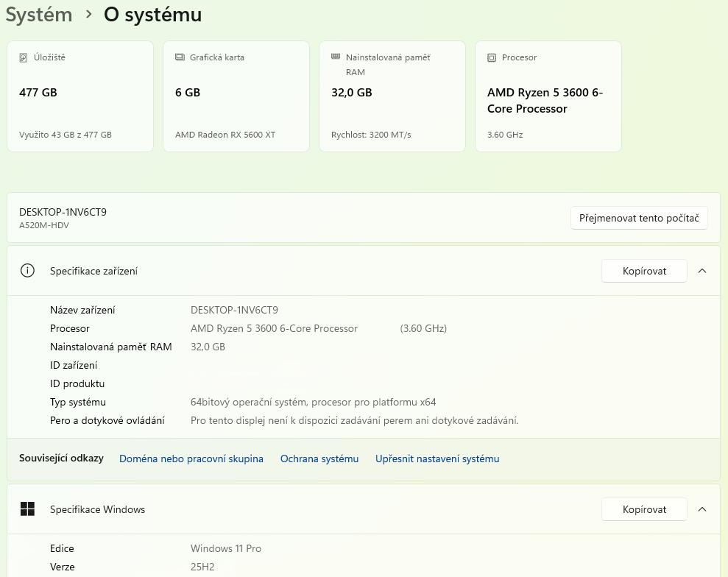Go back to Systém breadcrumb
The height and width of the screenshot is (577, 728).
tap(39, 15)
